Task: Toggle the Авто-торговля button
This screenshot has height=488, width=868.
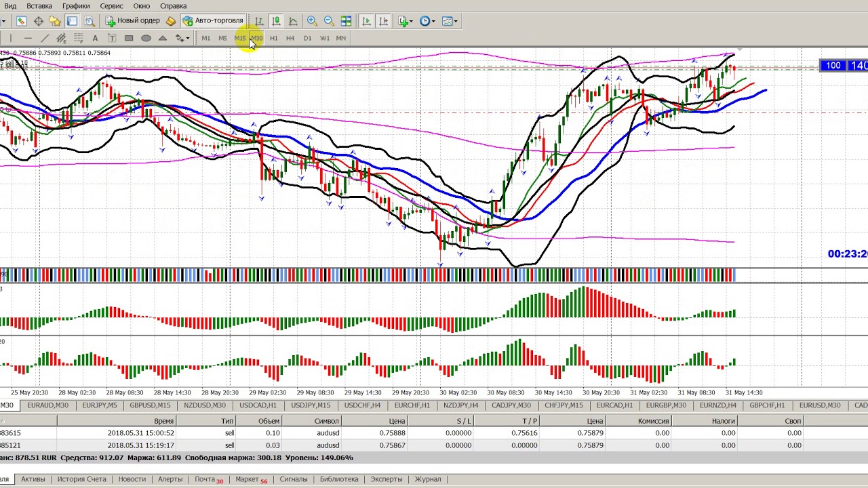Action: tap(213, 21)
